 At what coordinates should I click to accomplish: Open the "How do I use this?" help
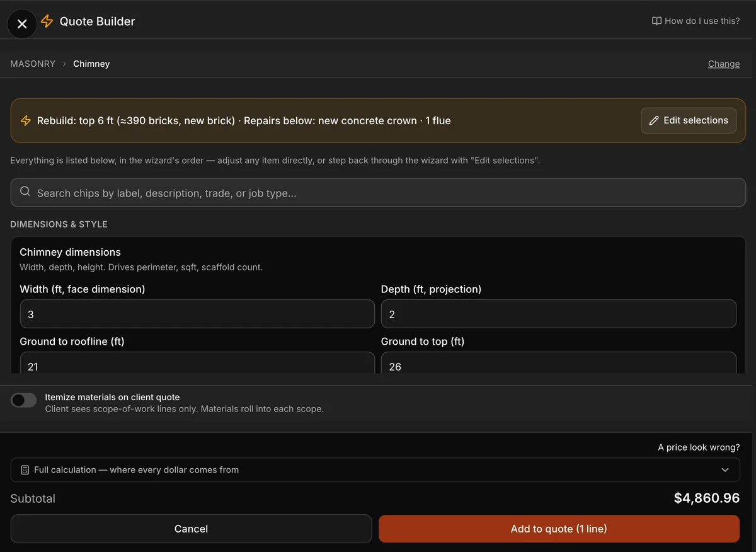[x=696, y=21]
